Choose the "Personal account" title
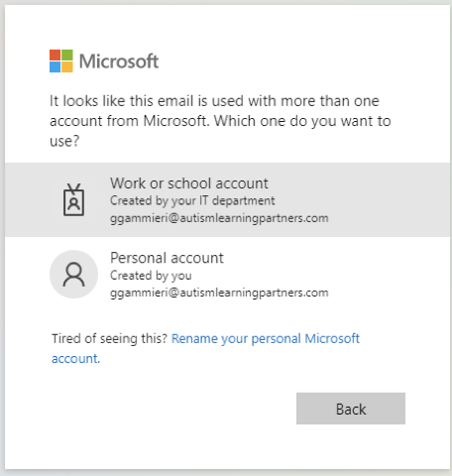This screenshot has width=452, height=476. click(x=167, y=258)
